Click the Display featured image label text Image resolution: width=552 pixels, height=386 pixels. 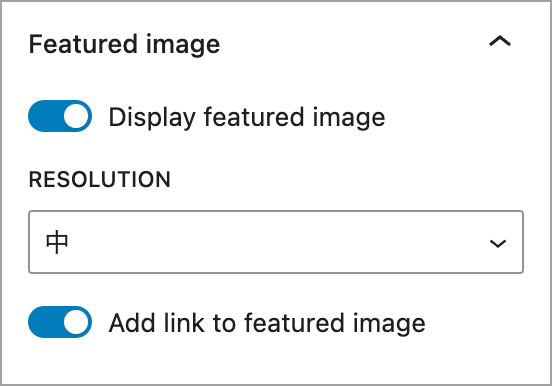[247, 117]
